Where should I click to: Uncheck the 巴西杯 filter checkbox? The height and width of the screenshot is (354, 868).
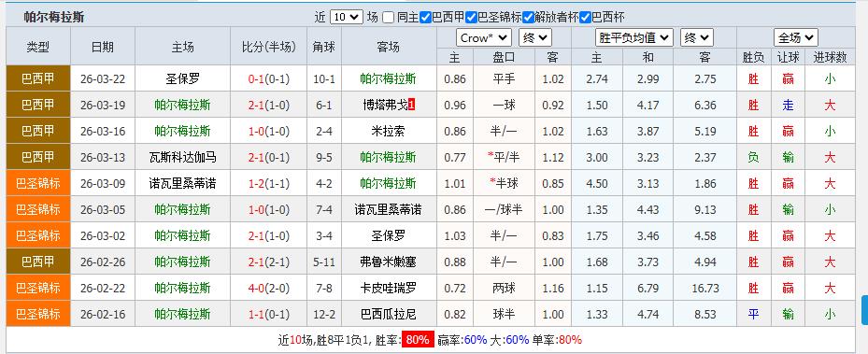point(585,18)
